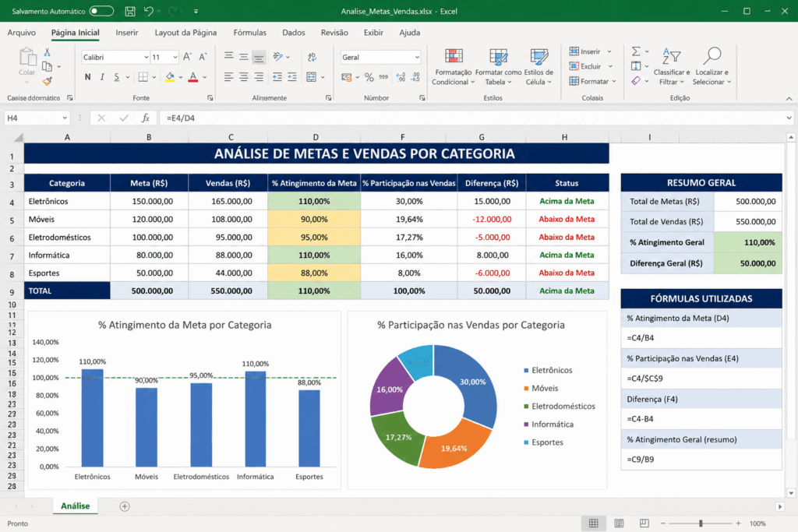This screenshot has height=532, width=798.
Task: Open Estilos de Célula gallery
Action: 538,67
